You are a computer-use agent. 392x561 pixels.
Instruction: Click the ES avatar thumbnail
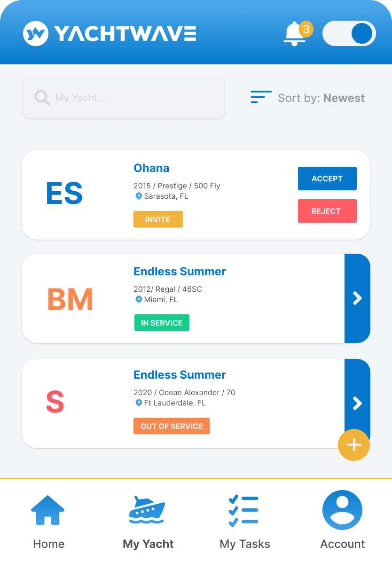[64, 194]
